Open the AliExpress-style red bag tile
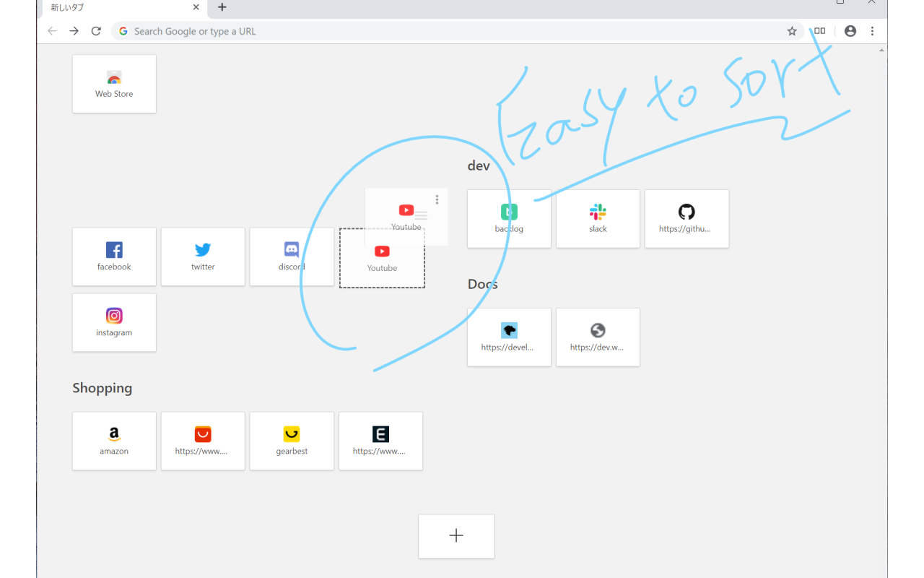Viewport: 924px width, 578px height. tap(203, 441)
